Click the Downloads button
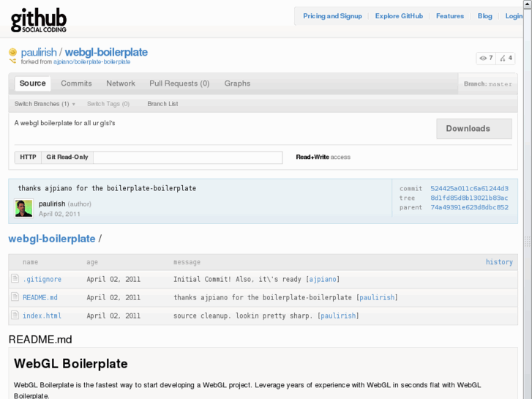The width and height of the screenshot is (532, 399). point(474,129)
